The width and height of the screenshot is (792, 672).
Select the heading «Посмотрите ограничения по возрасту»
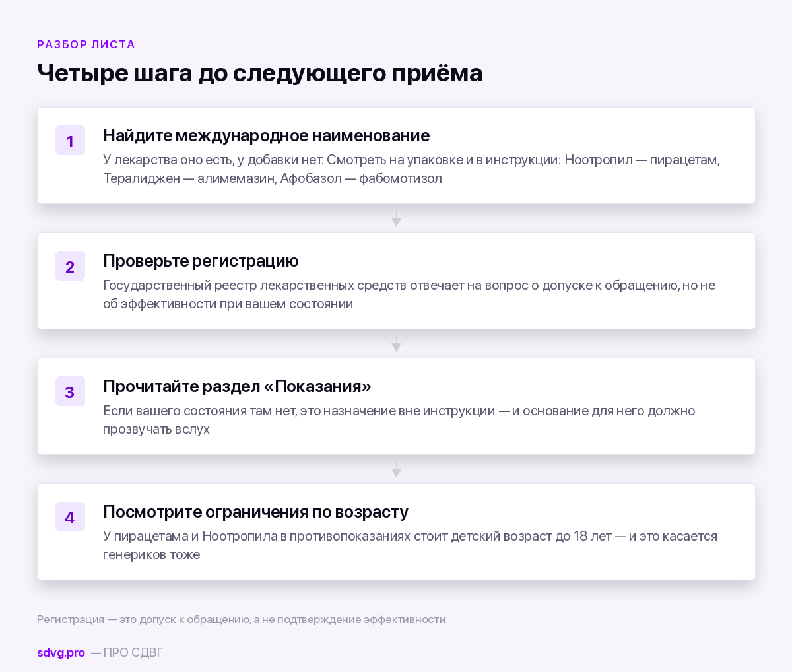[255, 512]
